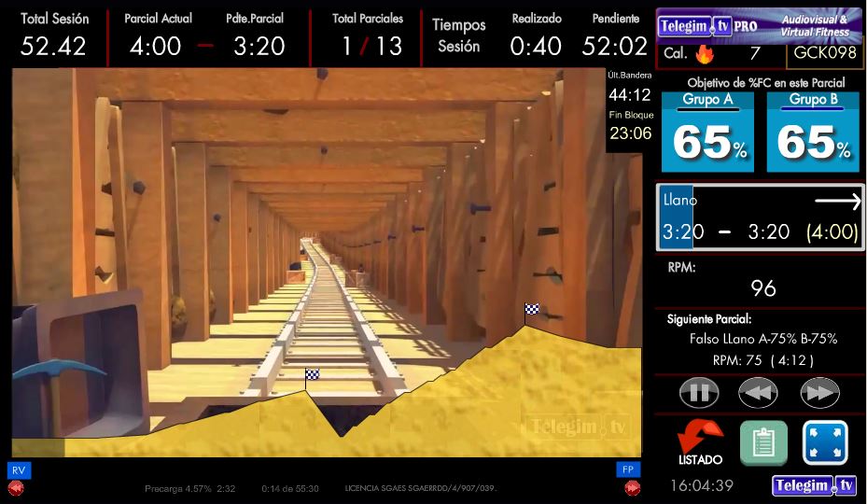
Task: Click the blue FP button
Action: point(628,469)
